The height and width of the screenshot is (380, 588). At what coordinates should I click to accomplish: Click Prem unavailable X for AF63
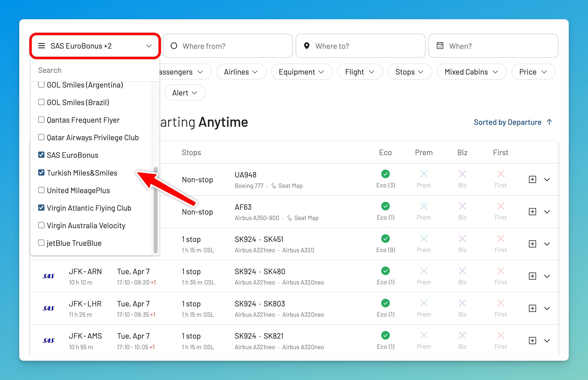(424, 206)
